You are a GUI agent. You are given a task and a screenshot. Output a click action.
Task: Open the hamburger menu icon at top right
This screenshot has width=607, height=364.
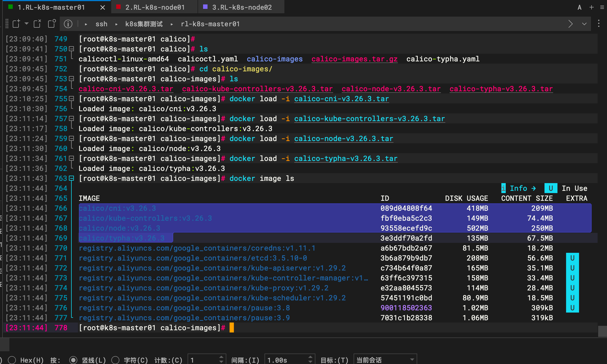pyautogui.click(x=602, y=7)
